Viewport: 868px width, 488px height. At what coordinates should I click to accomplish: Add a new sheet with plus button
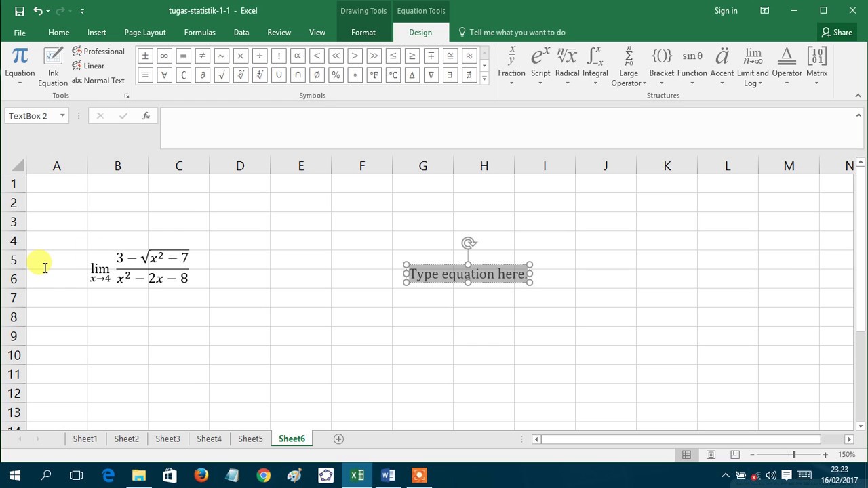coord(338,439)
